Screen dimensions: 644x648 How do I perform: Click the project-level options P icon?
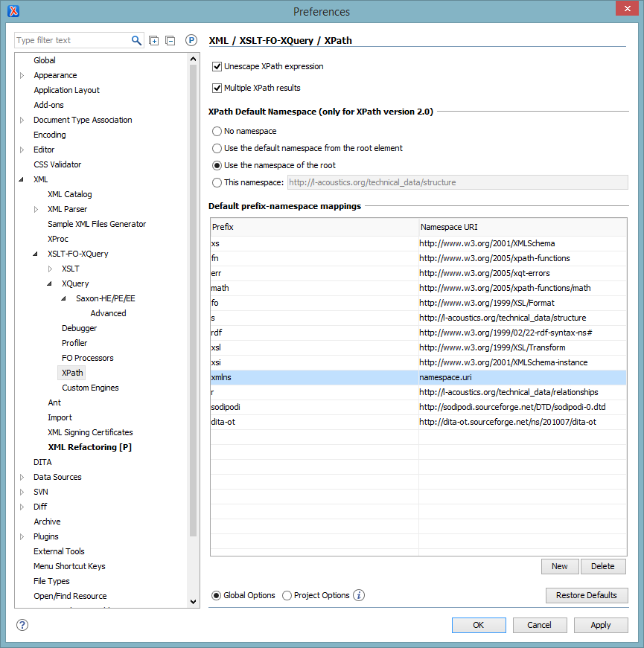click(x=191, y=40)
